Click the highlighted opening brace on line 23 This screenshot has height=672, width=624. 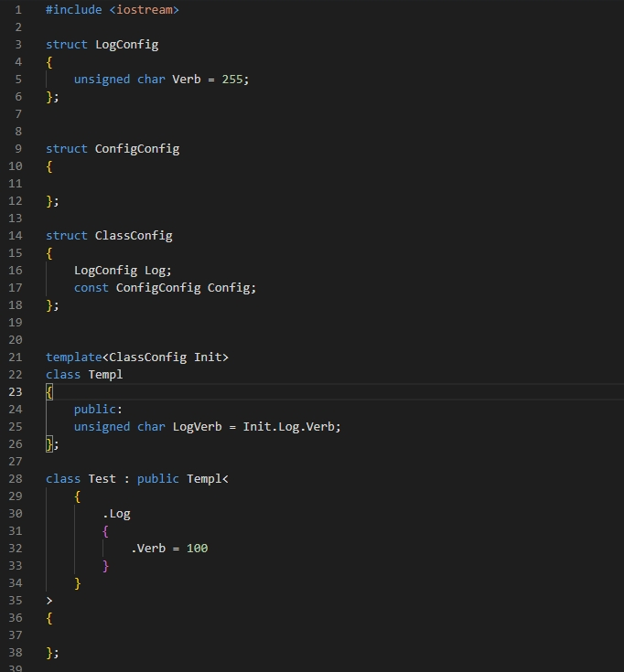49,391
